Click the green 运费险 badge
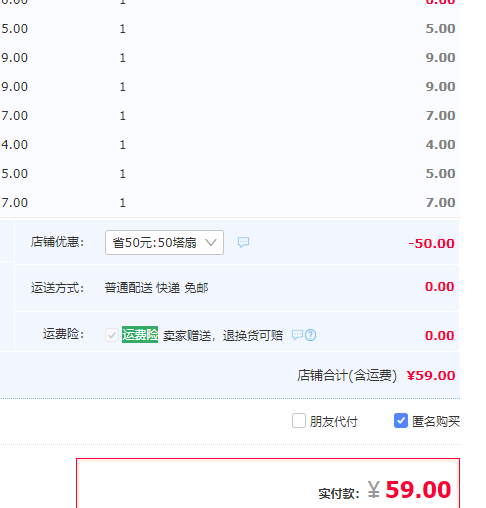This screenshot has height=508, width=486. click(x=140, y=334)
